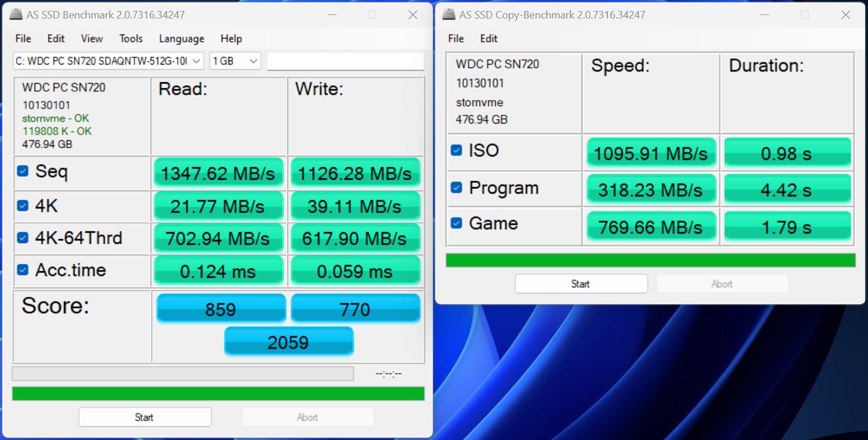Click the 119808 K - OK alignment status
This screenshot has width=868, height=440.
point(57,131)
